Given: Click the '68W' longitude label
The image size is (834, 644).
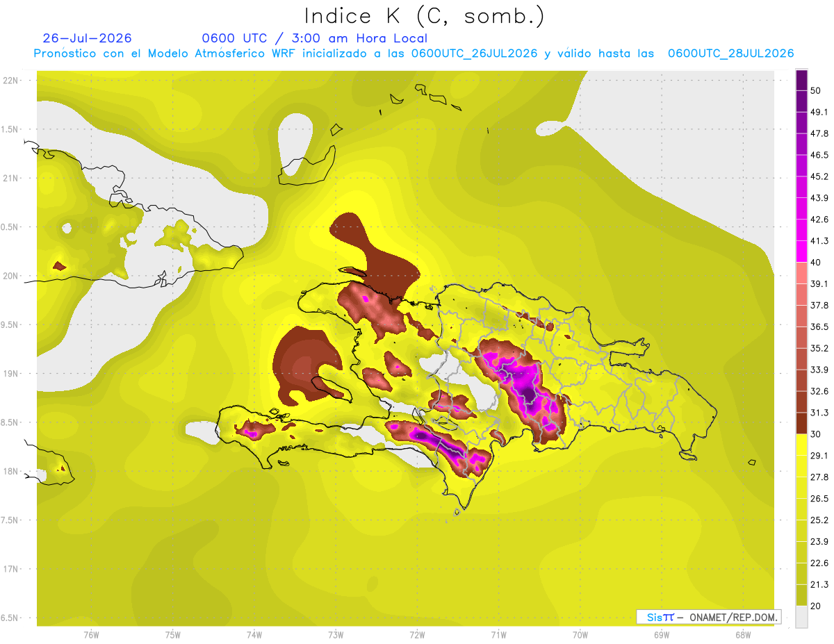Looking at the screenshot, I should click(743, 634).
